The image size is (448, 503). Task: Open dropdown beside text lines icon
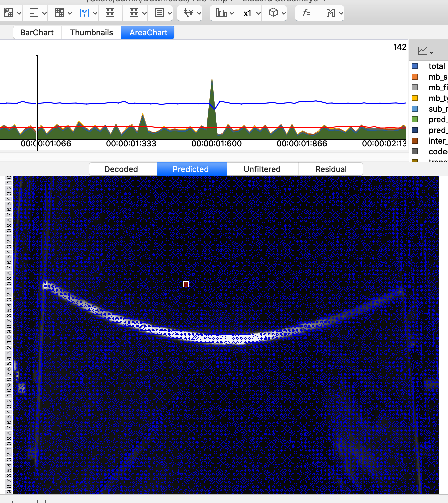[x=170, y=13]
